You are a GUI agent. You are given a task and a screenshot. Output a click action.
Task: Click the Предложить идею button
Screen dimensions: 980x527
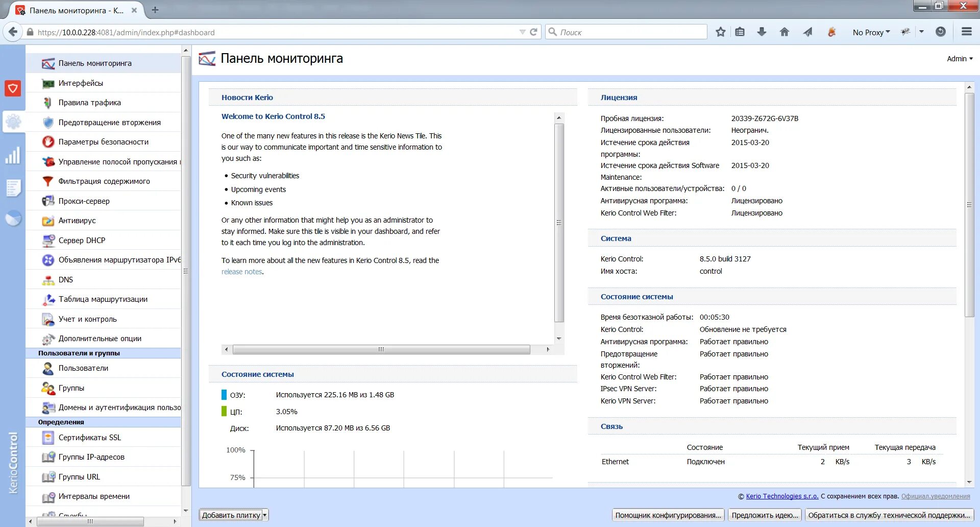coord(765,515)
